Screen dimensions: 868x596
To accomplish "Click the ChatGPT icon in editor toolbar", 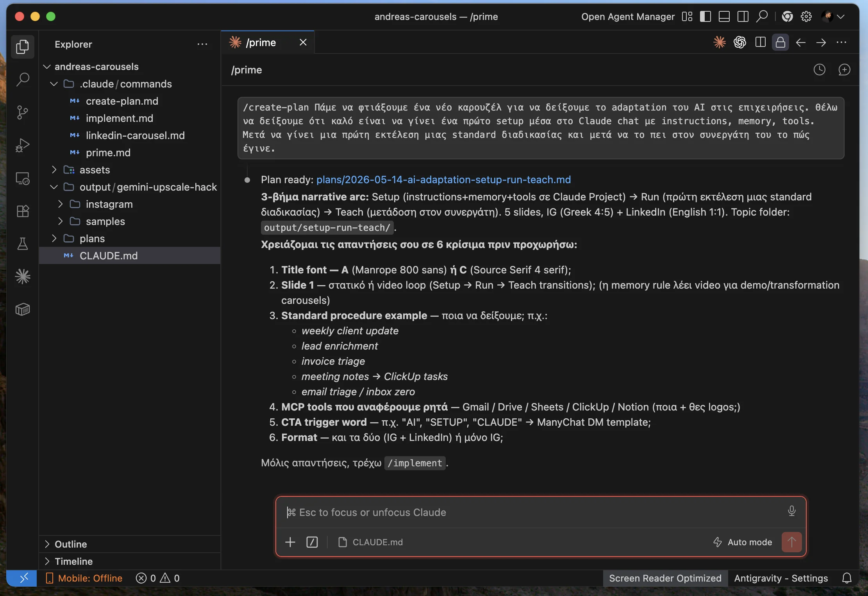I will (x=740, y=42).
